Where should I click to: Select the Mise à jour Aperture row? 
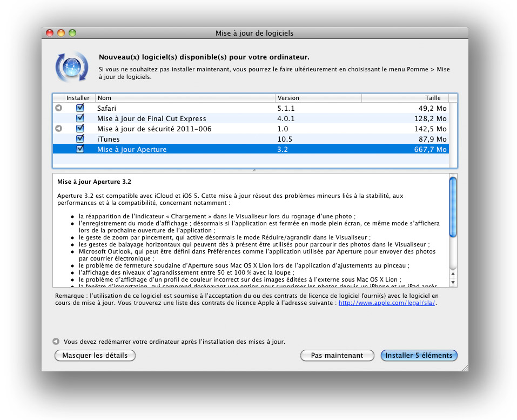[x=251, y=149]
